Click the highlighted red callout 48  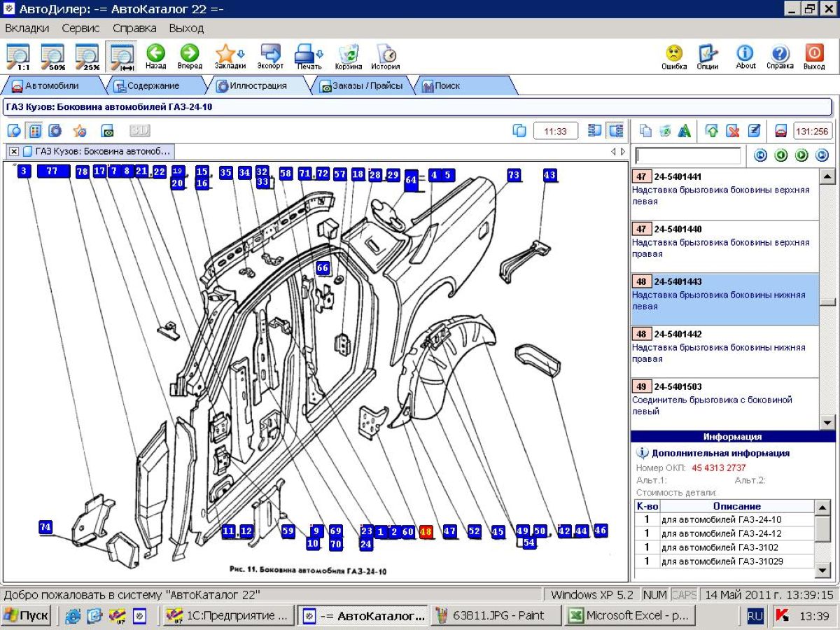click(x=426, y=532)
